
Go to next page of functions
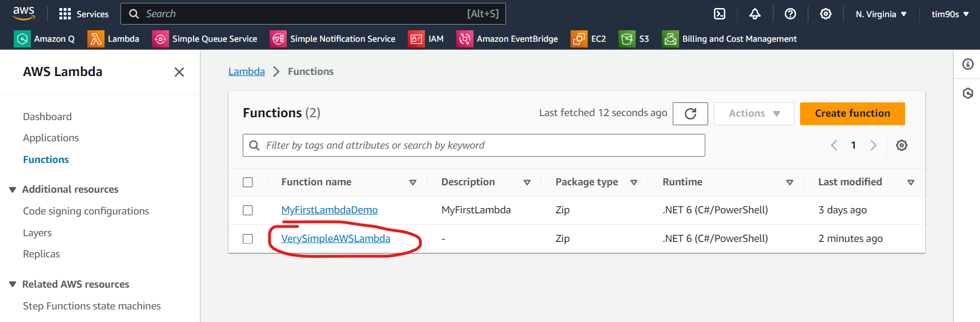(x=873, y=145)
